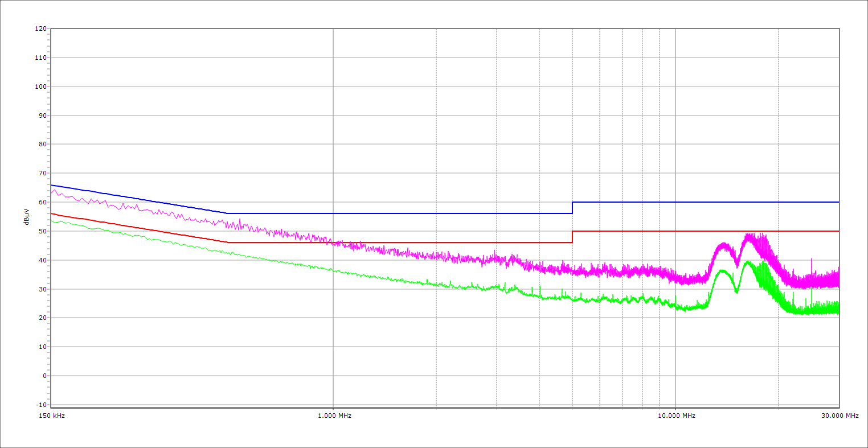Click the green trace's dip between its two humps

pyautogui.click(x=736, y=291)
